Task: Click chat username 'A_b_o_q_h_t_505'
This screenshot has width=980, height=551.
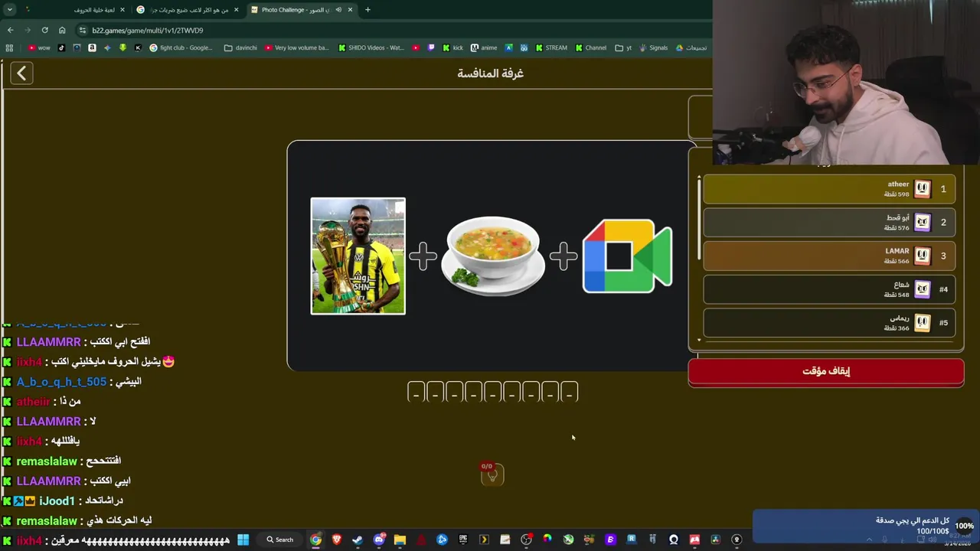Action: [61, 381]
